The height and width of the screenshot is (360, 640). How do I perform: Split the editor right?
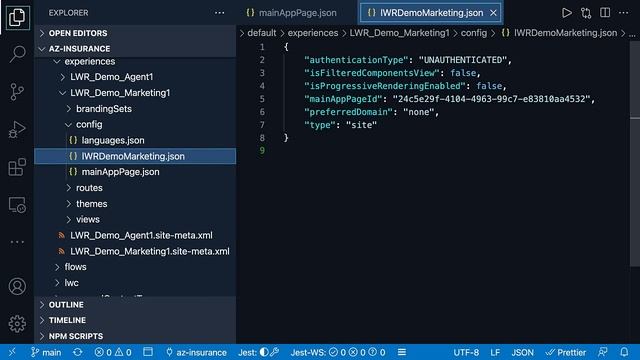(x=605, y=13)
